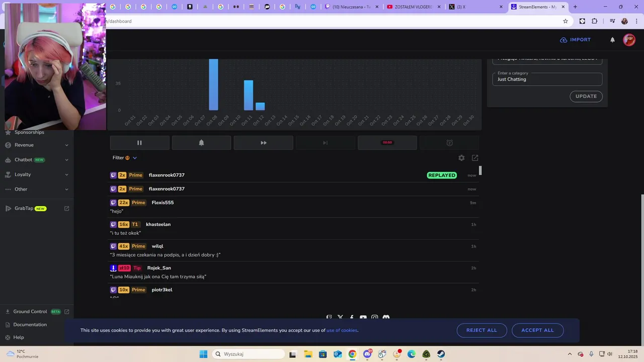Open the Filter dropdown
The height and width of the screenshot is (362, 644).
point(124,158)
